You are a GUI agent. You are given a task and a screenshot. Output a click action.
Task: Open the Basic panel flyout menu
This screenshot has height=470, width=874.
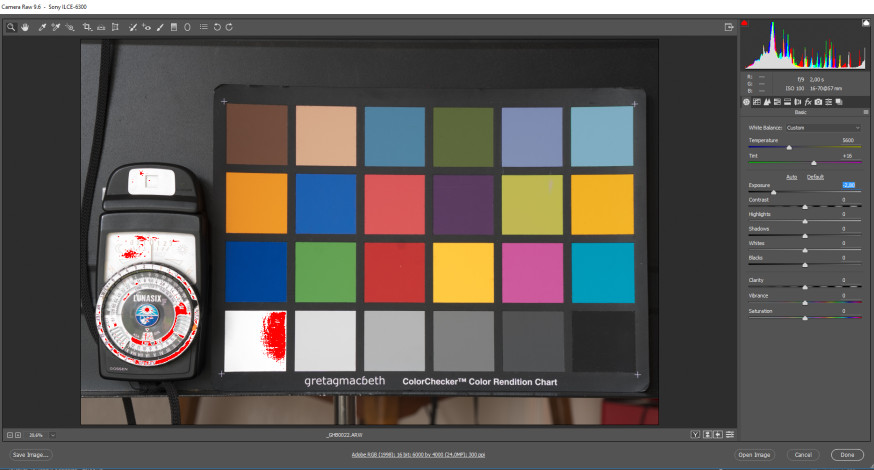pyautogui.click(x=866, y=112)
